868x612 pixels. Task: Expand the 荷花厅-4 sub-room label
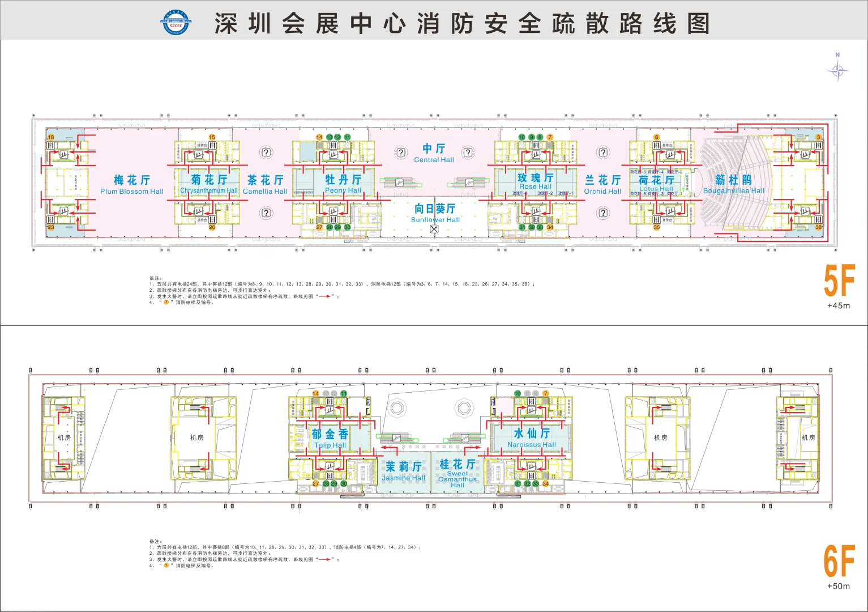point(656,172)
